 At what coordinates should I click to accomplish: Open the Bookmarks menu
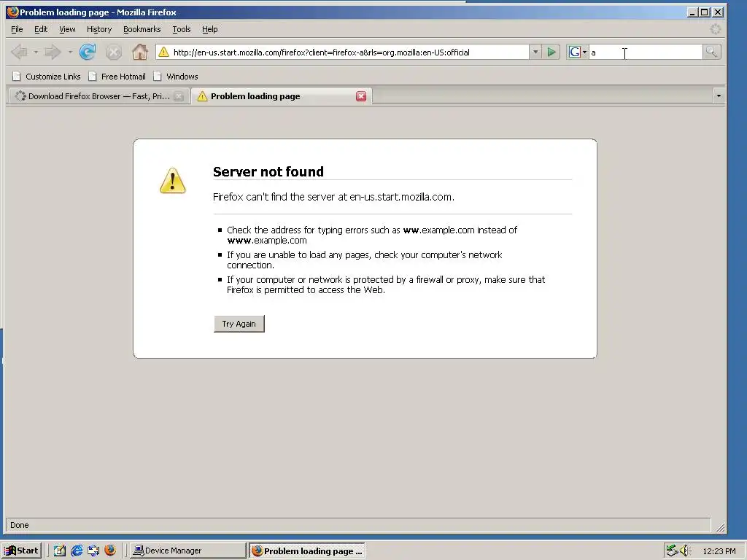tap(142, 29)
